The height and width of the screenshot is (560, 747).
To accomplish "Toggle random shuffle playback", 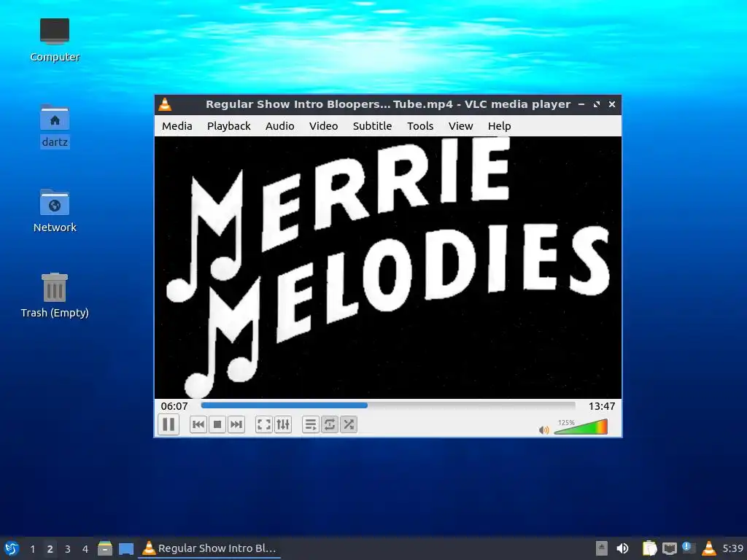I will click(348, 424).
